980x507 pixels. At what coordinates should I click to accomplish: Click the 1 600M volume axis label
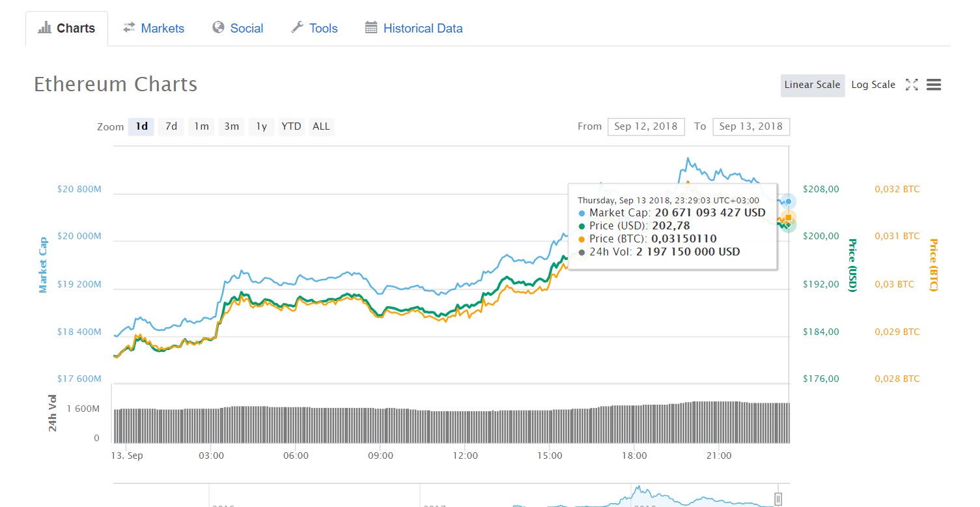pos(83,409)
